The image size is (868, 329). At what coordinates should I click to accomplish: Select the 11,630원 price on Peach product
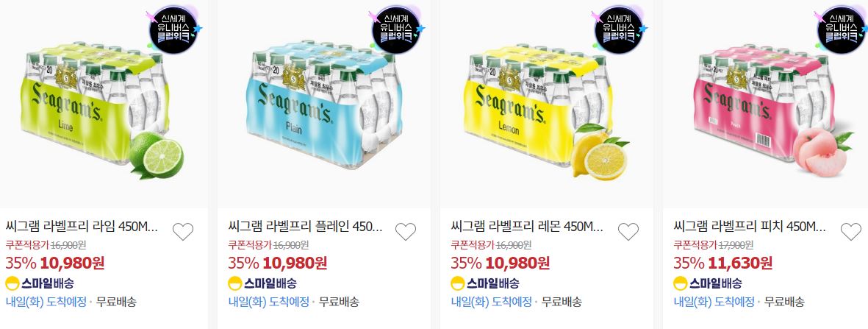(x=739, y=263)
